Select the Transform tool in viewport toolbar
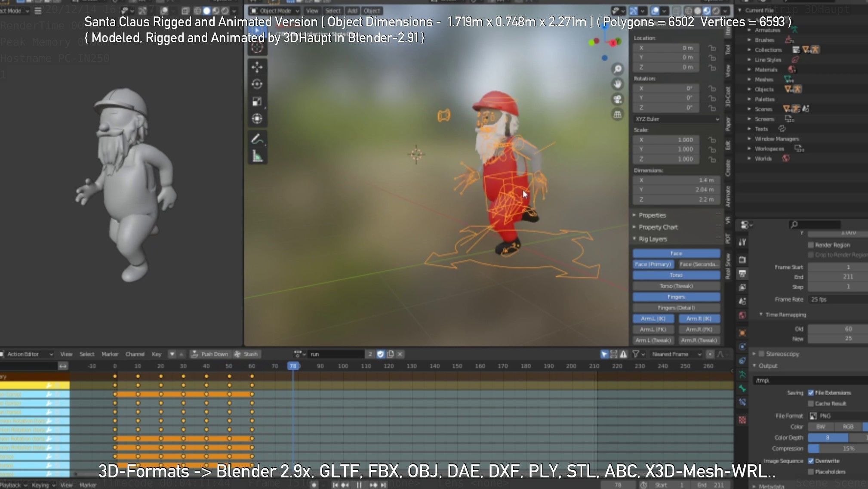This screenshot has width=868, height=489. coord(257,119)
